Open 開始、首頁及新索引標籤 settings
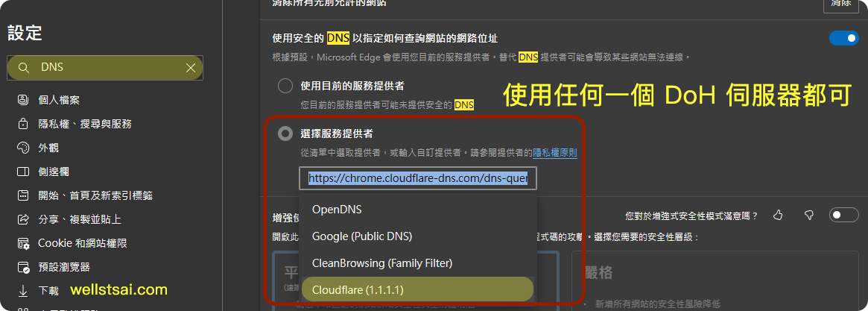 click(x=95, y=195)
